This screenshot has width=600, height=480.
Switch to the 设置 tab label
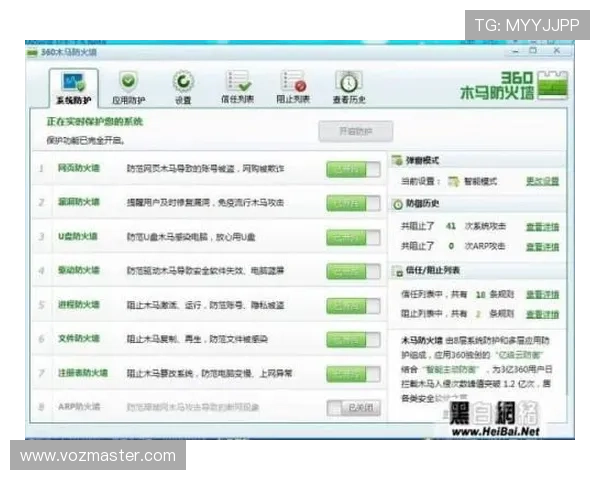[x=183, y=100]
